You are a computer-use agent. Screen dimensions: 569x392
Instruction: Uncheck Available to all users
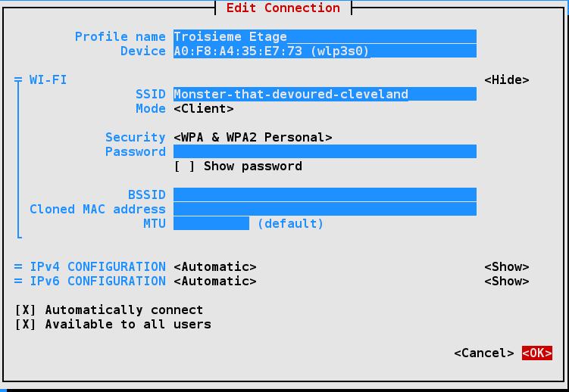point(26,324)
